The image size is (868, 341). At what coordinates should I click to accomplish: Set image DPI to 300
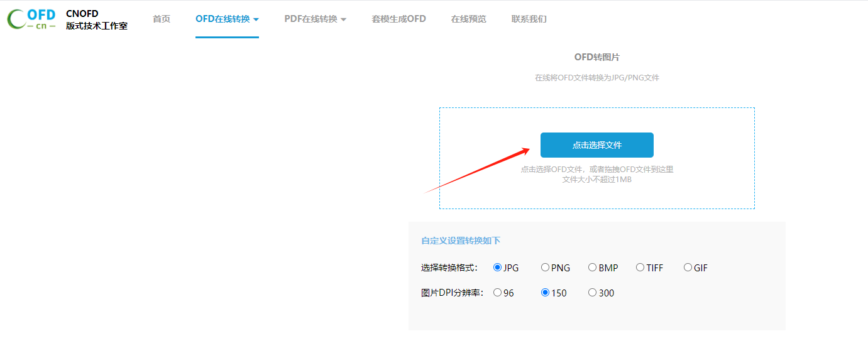point(592,293)
